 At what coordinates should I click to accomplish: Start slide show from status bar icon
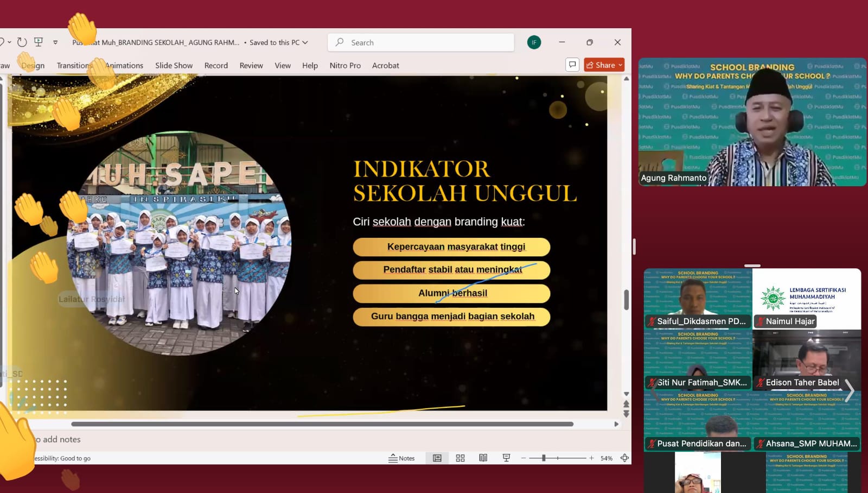506,458
